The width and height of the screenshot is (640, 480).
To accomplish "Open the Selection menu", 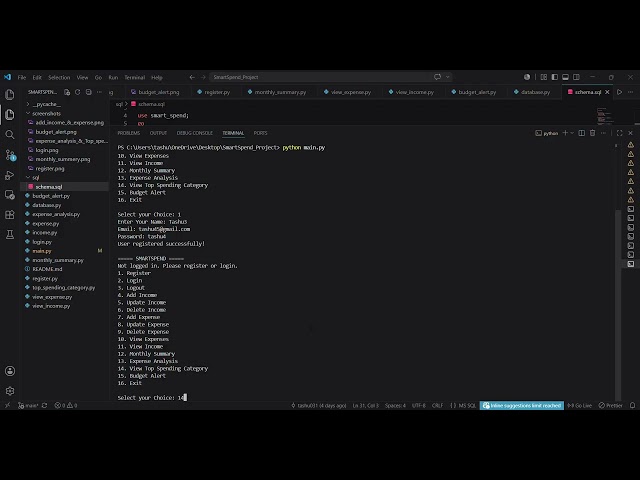I will [x=59, y=77].
